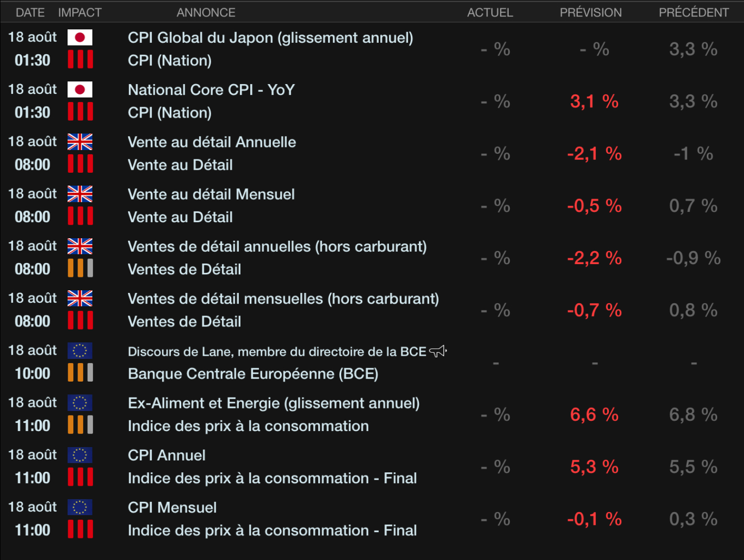The height and width of the screenshot is (560, 744).
Task: Click orange impact bars for Ex-Aliment et Energie
Action: tap(80, 425)
